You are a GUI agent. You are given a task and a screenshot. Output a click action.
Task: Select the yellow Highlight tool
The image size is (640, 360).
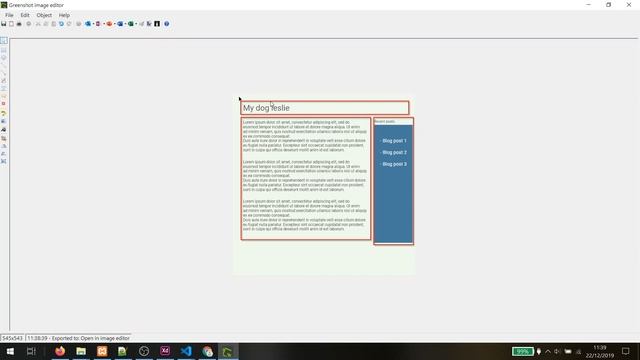click(x=4, y=113)
